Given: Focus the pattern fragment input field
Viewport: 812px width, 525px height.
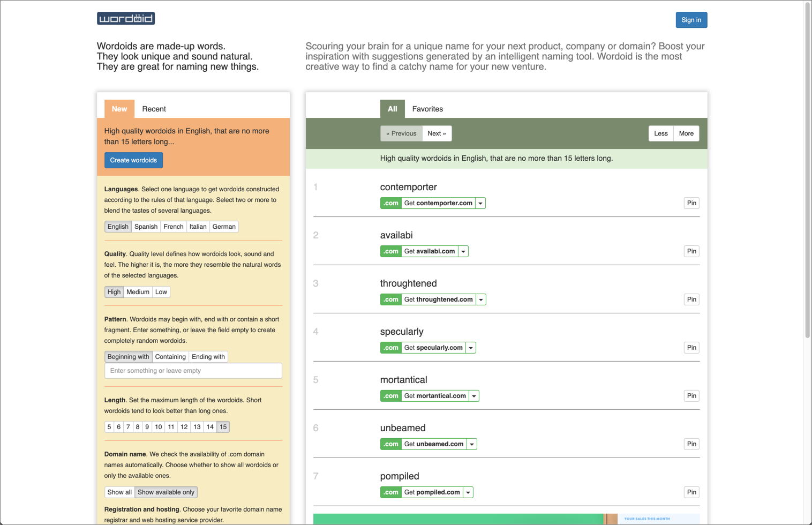Looking at the screenshot, I should coord(193,371).
